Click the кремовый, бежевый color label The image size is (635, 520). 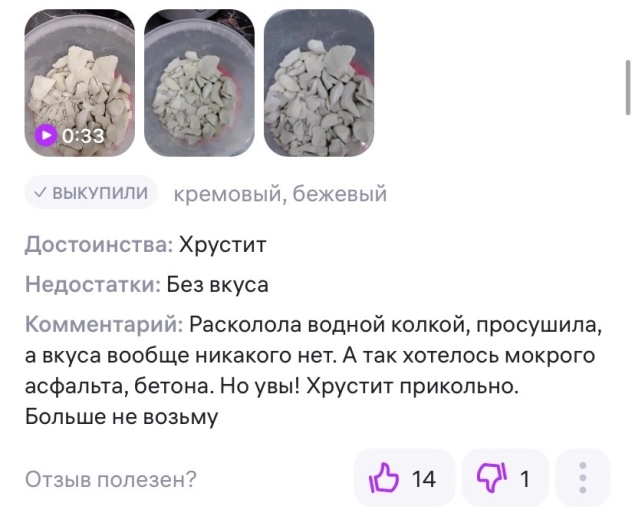click(280, 194)
